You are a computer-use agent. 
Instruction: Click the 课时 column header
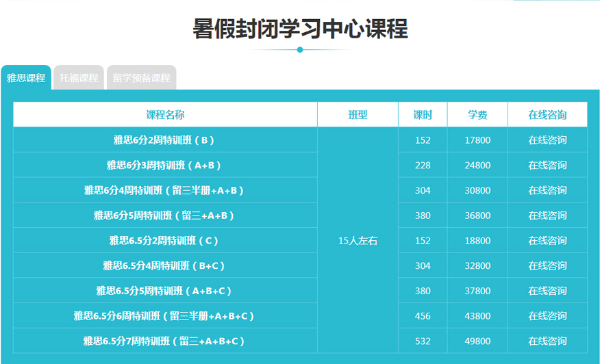point(423,115)
